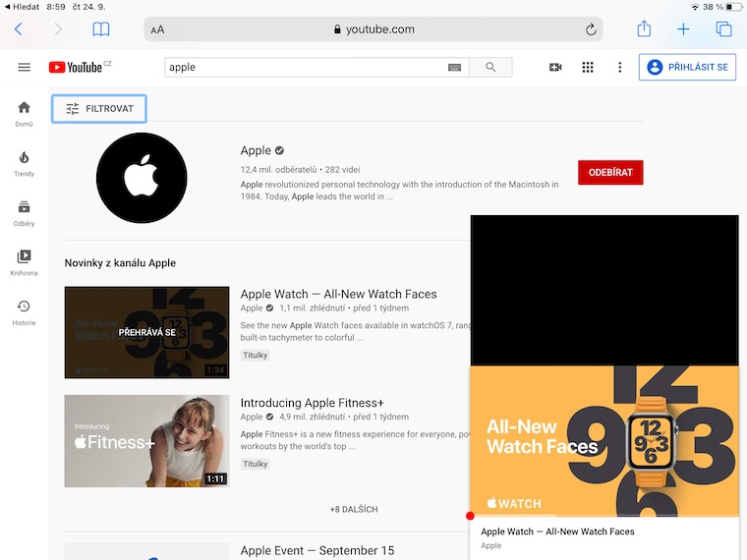Open the Apple Watch — All-New Watch Faces title
The image size is (747, 560).
click(x=339, y=294)
